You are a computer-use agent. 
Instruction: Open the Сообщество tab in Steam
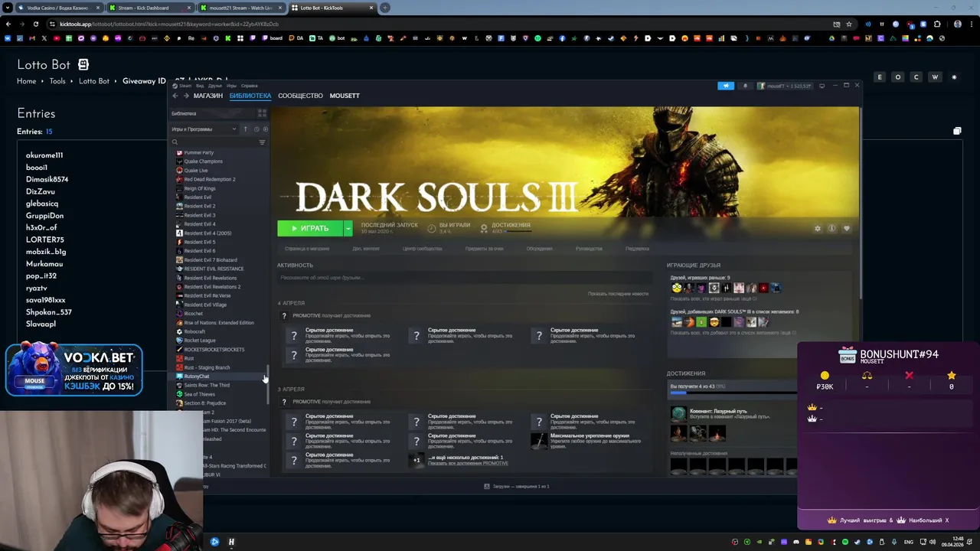pyautogui.click(x=300, y=96)
